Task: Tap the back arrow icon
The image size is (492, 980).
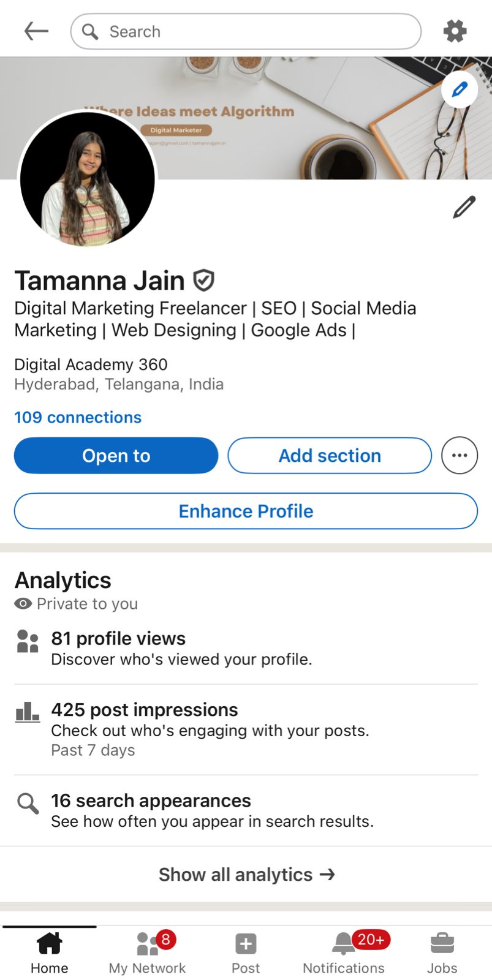Action: point(36,31)
